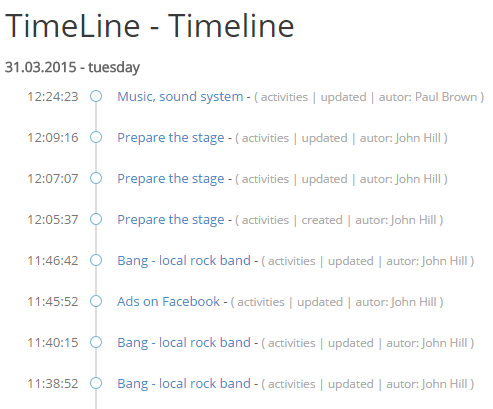Open Prepare the stage entry at 12:07:07
The image size is (493, 409).
pyautogui.click(x=171, y=179)
